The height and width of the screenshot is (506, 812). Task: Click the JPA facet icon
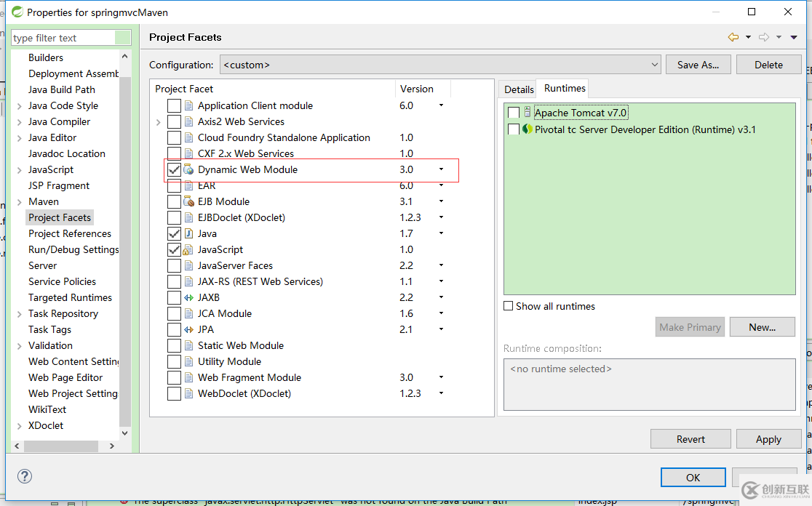(x=189, y=329)
